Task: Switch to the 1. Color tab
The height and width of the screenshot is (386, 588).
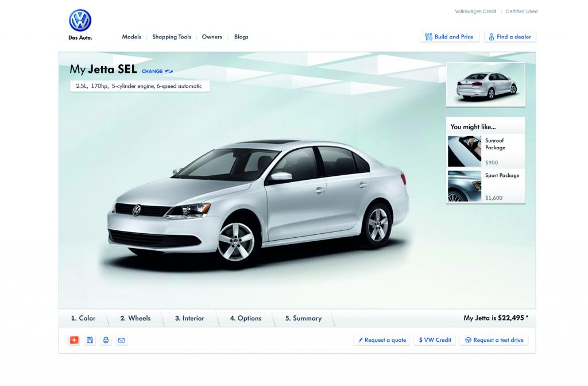Action: (x=83, y=318)
